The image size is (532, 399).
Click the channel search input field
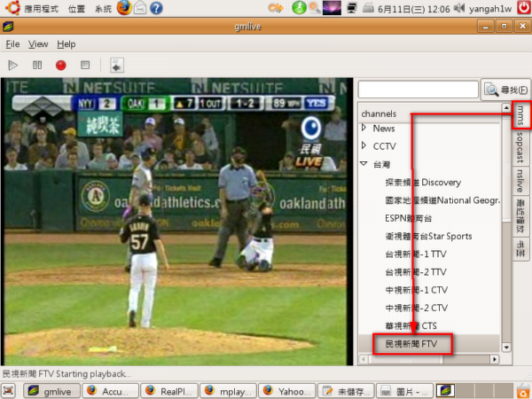(x=418, y=90)
